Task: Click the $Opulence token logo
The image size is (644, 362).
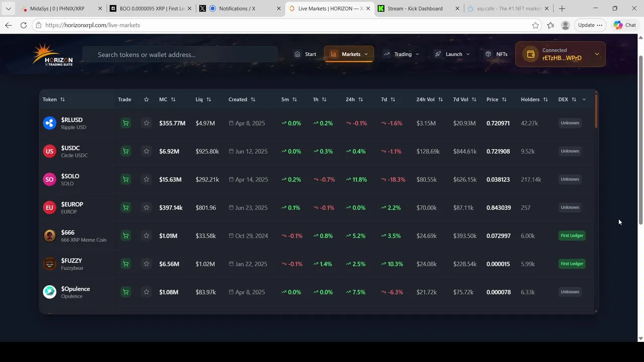Action: point(49,292)
